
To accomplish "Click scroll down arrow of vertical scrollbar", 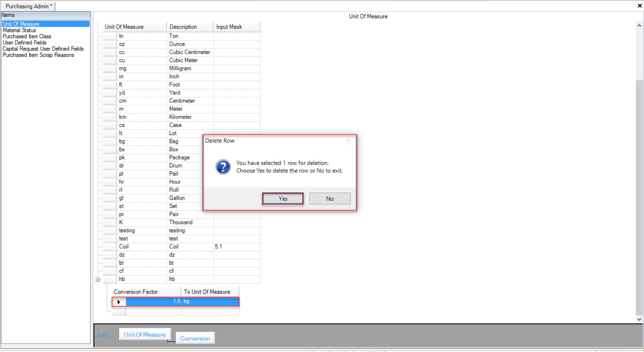I will point(639,319).
